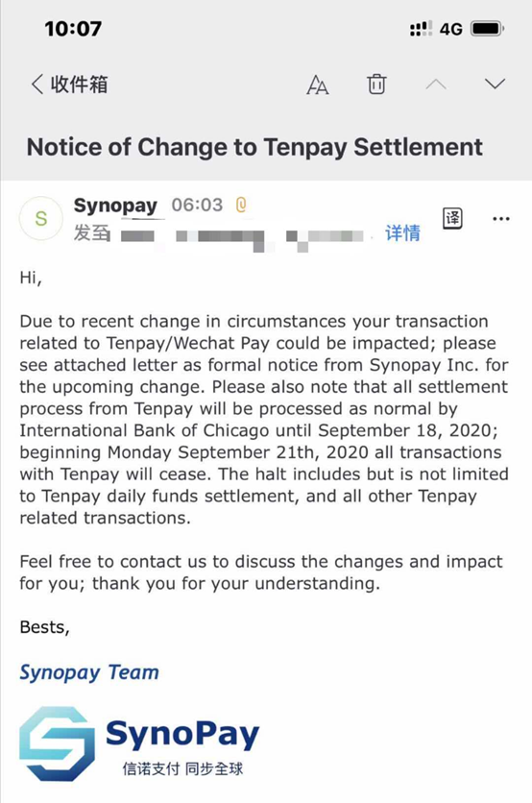Tap the translate 译 icon
Image resolution: width=532 pixels, height=803 pixels.
(x=452, y=219)
